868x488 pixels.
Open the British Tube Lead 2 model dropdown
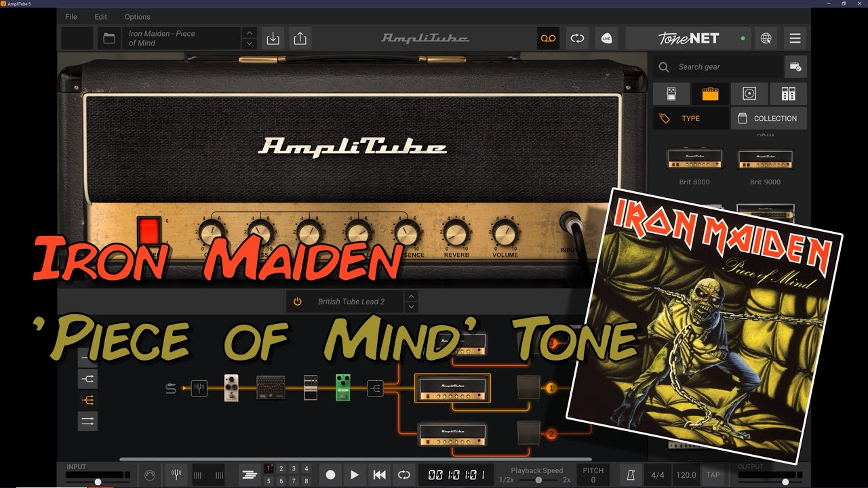click(351, 302)
